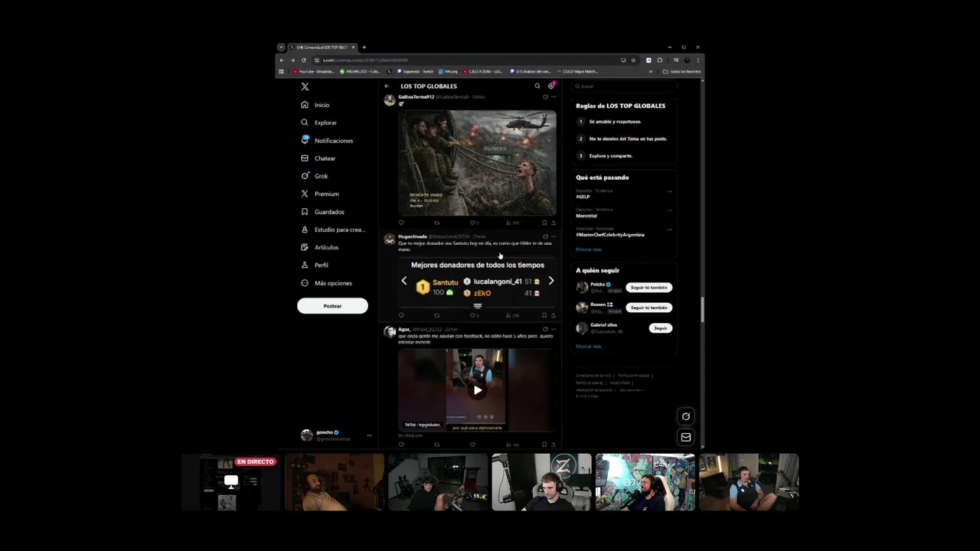Open Chrome tab search dropdown arrow
This screenshot has width=980, height=551.
(x=281, y=47)
